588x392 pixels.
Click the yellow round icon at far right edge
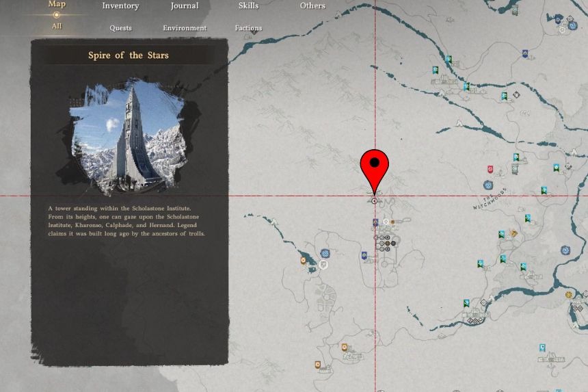[x=568, y=294]
